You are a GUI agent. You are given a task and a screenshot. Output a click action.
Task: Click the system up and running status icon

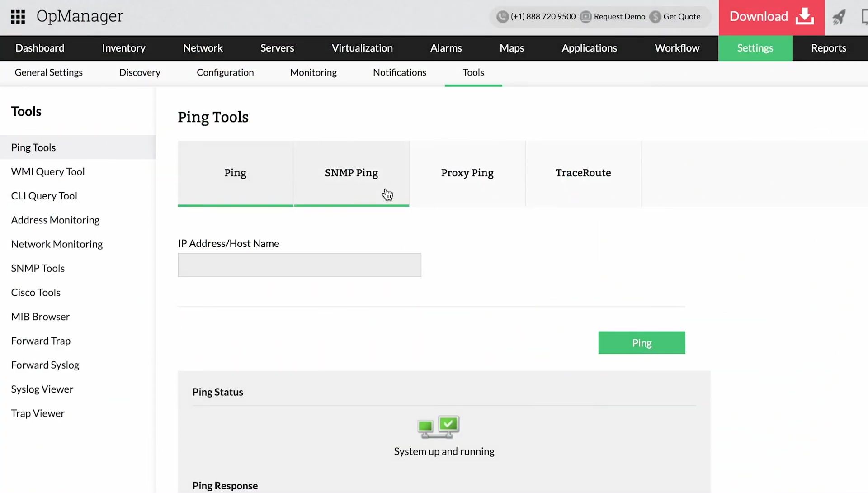click(438, 427)
